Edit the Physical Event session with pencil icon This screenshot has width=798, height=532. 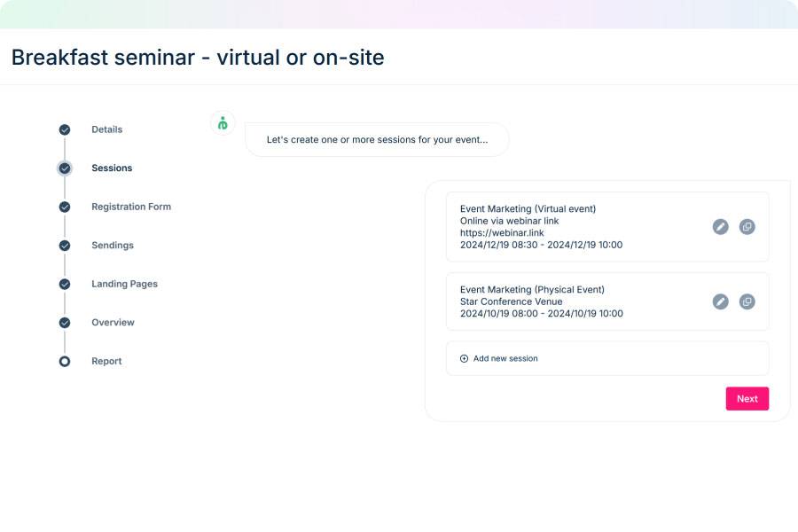click(x=720, y=301)
